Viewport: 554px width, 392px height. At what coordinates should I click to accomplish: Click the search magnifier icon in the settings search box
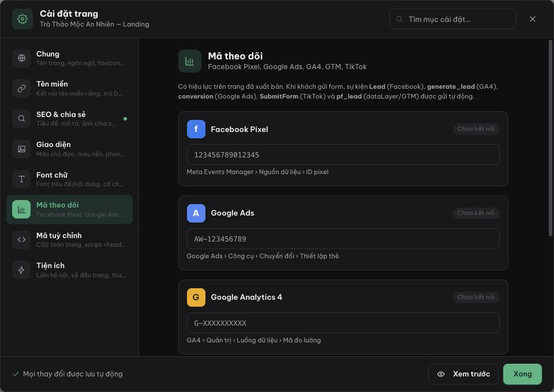(x=399, y=19)
